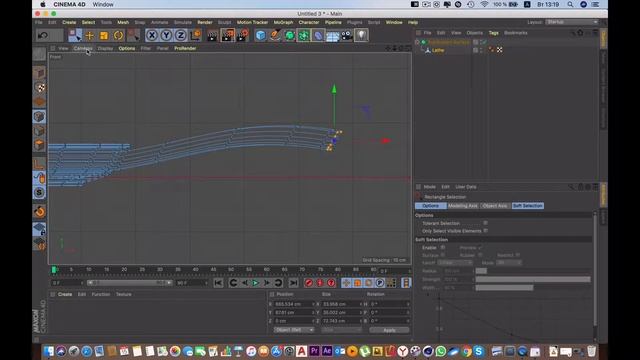Toggle Enable Snap S icon

pos(39,192)
